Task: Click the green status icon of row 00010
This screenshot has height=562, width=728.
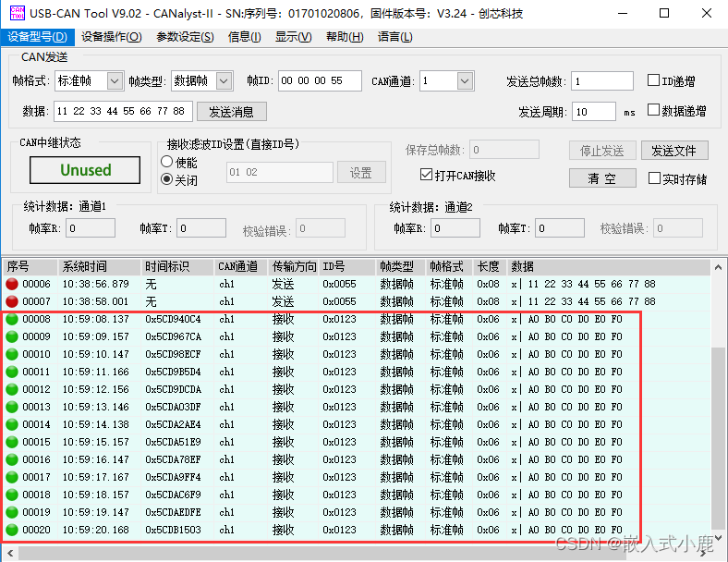Action: (12, 354)
